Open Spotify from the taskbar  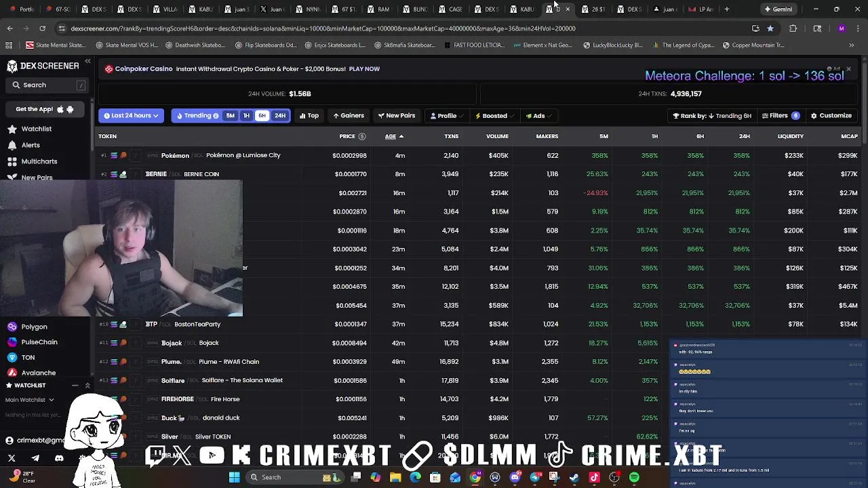coord(634,477)
